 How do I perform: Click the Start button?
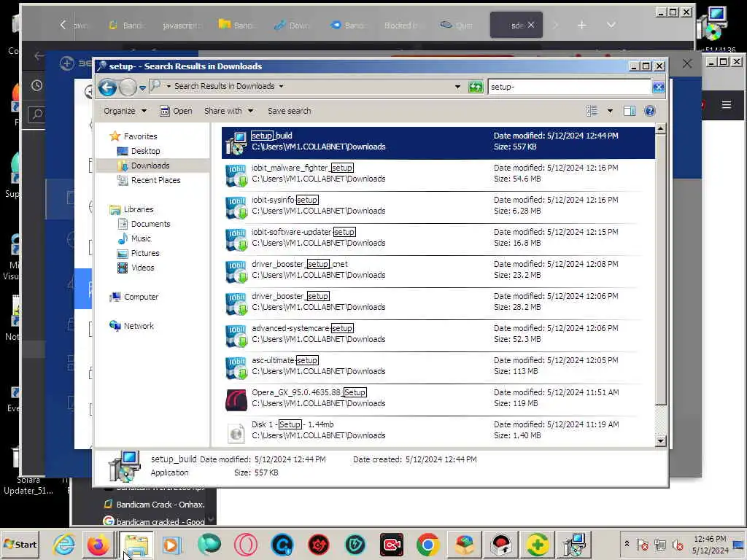click(20, 544)
